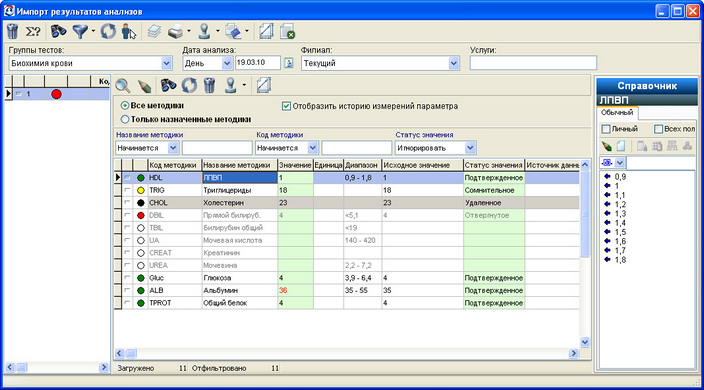Click the printer icon
Screen dimensions: 704x390
176,31
